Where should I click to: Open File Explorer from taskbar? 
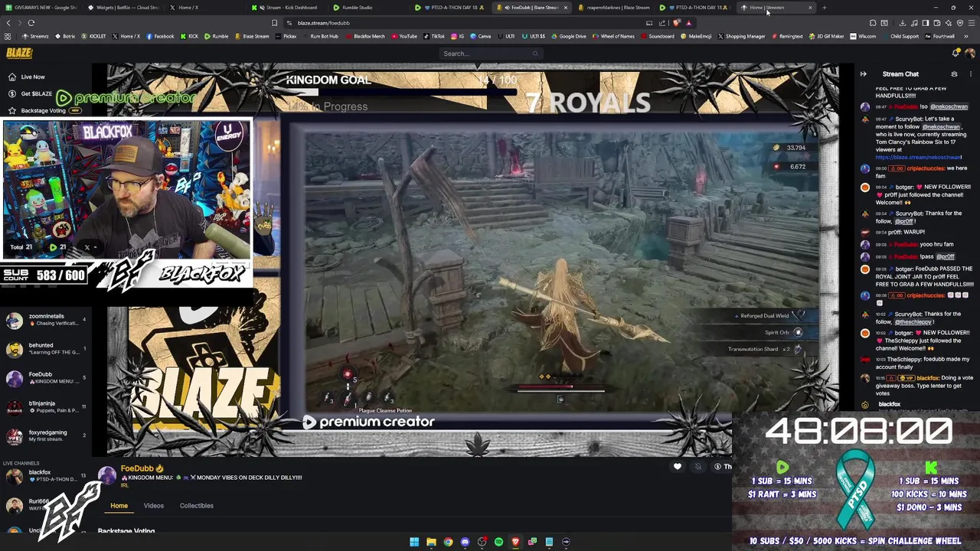(431, 542)
